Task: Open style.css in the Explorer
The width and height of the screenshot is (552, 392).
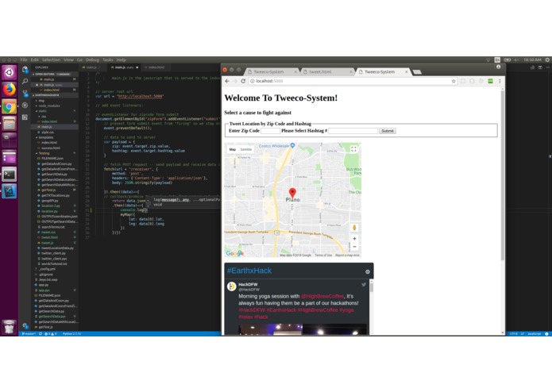Action: (x=48, y=133)
